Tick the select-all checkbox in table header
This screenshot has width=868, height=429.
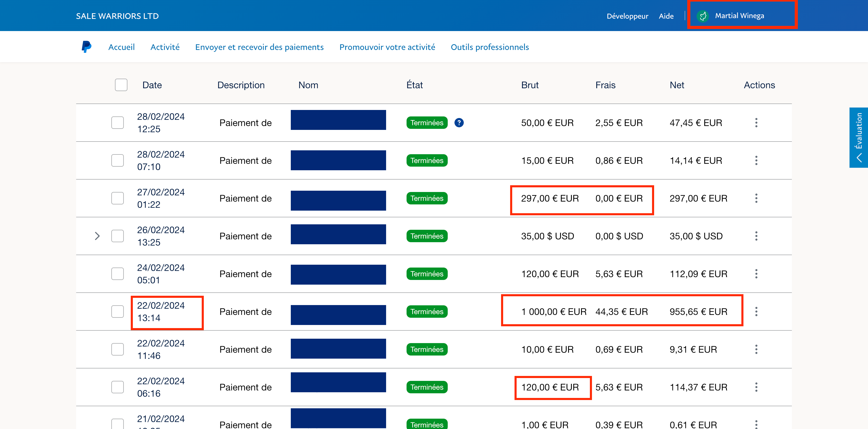click(121, 85)
